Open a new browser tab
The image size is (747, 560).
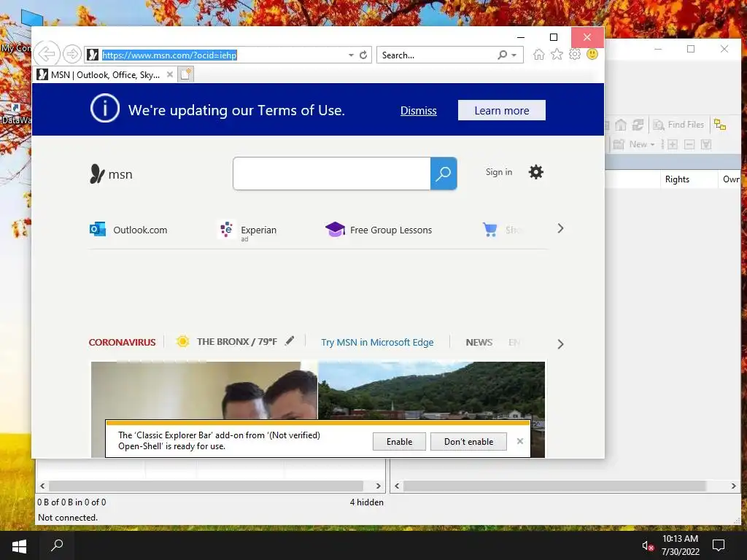click(x=186, y=74)
